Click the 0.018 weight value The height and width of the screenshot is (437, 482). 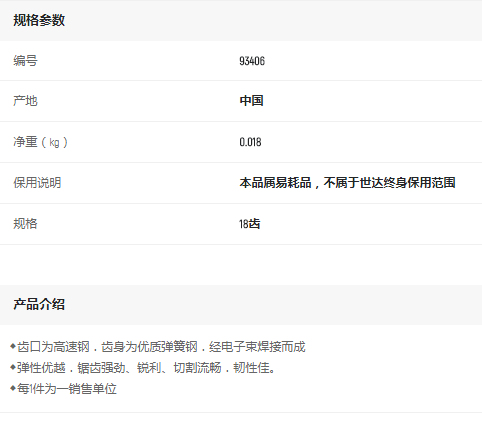coord(250,142)
